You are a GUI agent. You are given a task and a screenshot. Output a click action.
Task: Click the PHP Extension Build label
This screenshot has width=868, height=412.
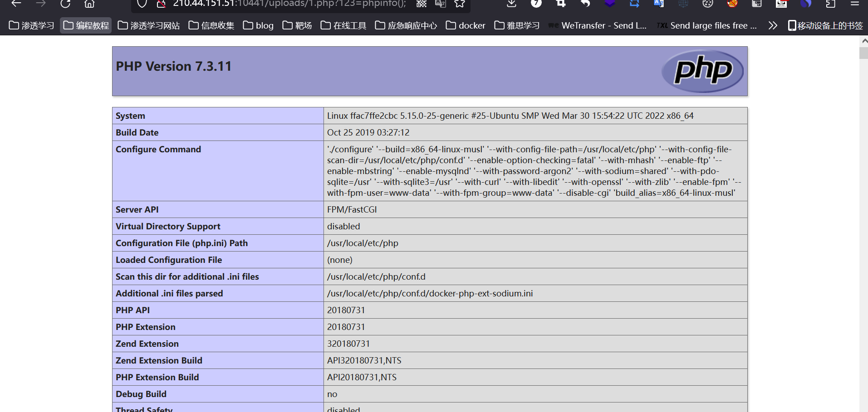[157, 377]
